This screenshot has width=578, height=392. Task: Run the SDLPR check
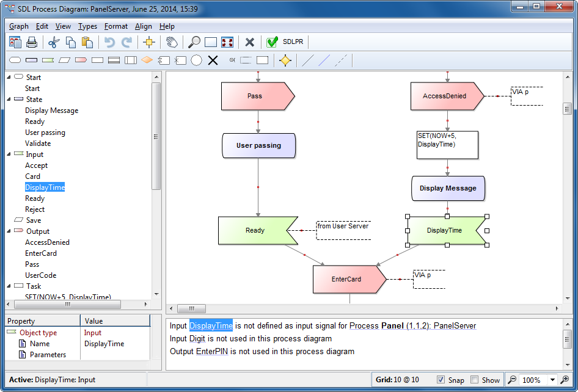[x=271, y=42]
